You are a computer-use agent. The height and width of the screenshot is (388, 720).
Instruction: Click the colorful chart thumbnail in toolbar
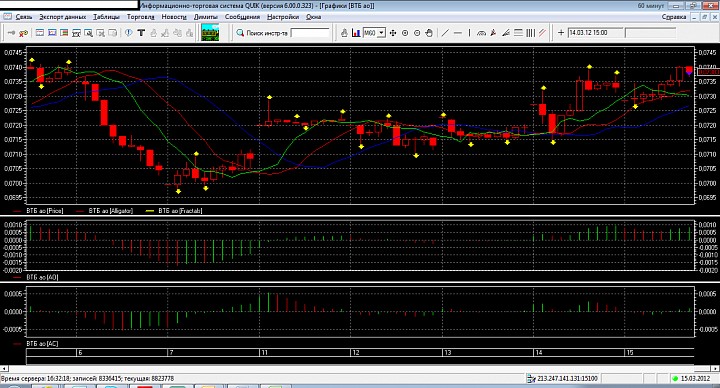coord(210,33)
